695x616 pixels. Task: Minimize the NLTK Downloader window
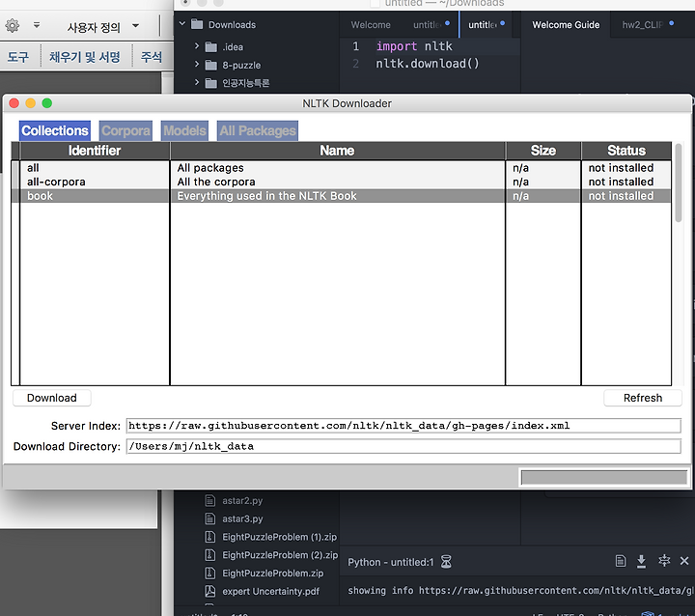pos(30,103)
